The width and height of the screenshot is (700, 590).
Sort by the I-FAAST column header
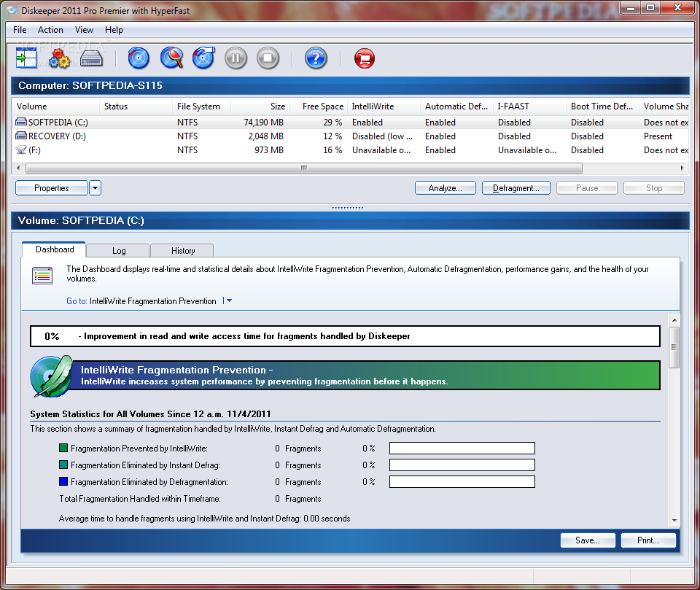pyautogui.click(x=529, y=106)
